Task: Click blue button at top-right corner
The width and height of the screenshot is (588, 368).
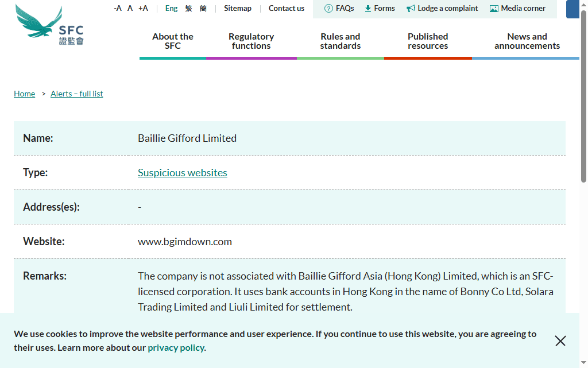Action: 572,9
